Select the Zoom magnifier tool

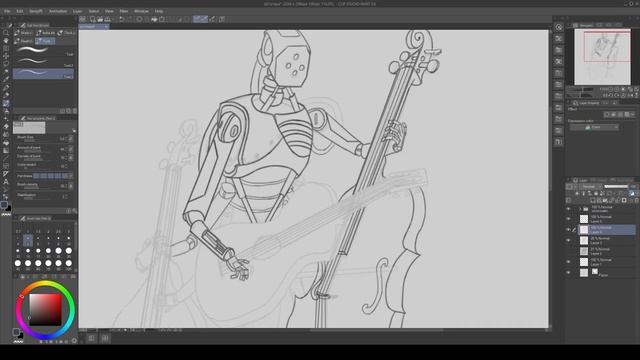[6, 33]
